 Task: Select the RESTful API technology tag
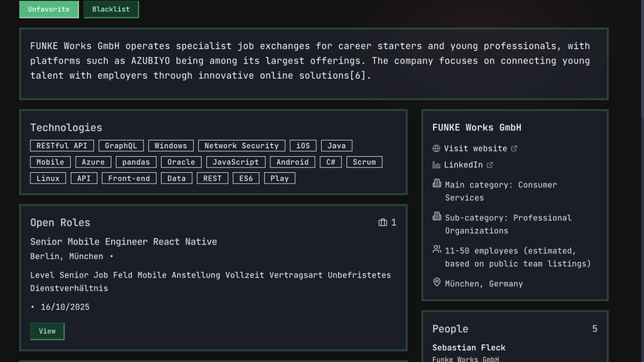pyautogui.click(x=62, y=146)
